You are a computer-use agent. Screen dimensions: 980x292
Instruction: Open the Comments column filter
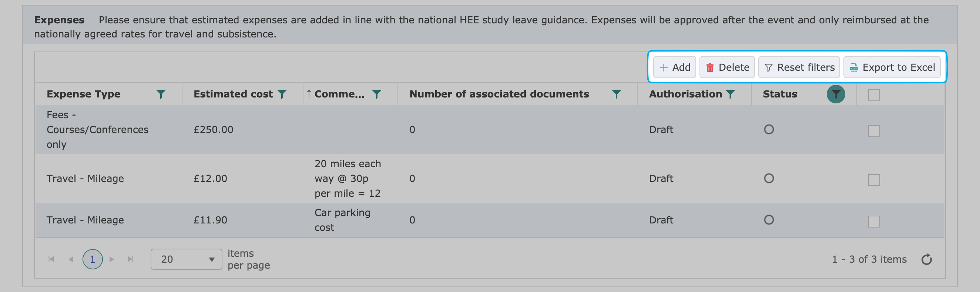tap(377, 94)
